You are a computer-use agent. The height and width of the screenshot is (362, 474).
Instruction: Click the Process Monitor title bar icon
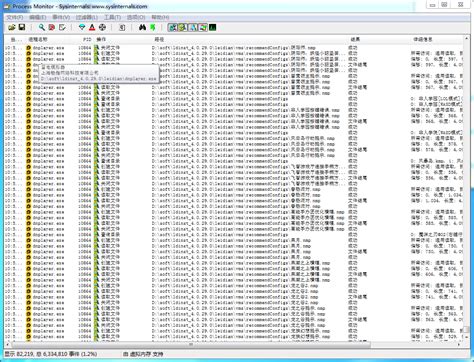[x=7, y=6]
